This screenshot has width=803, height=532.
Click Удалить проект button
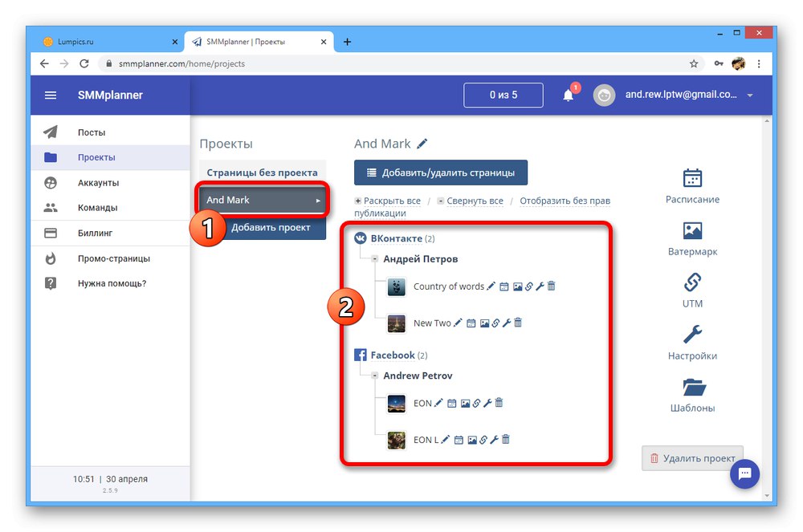coord(692,458)
